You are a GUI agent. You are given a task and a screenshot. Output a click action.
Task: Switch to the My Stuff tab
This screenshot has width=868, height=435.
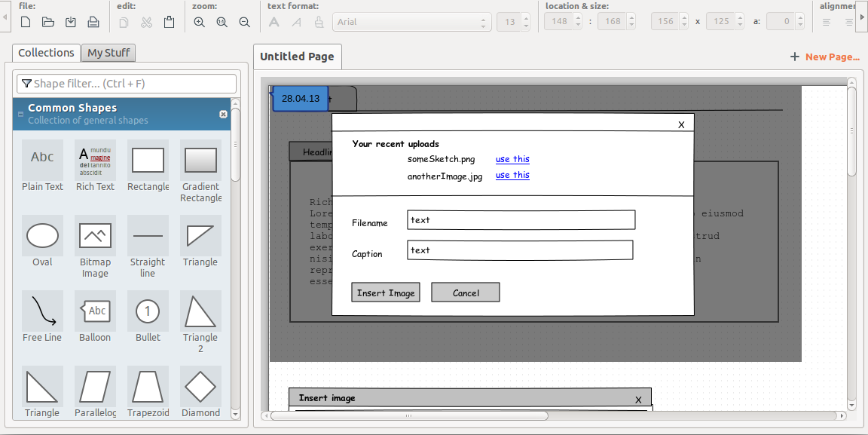tap(108, 53)
